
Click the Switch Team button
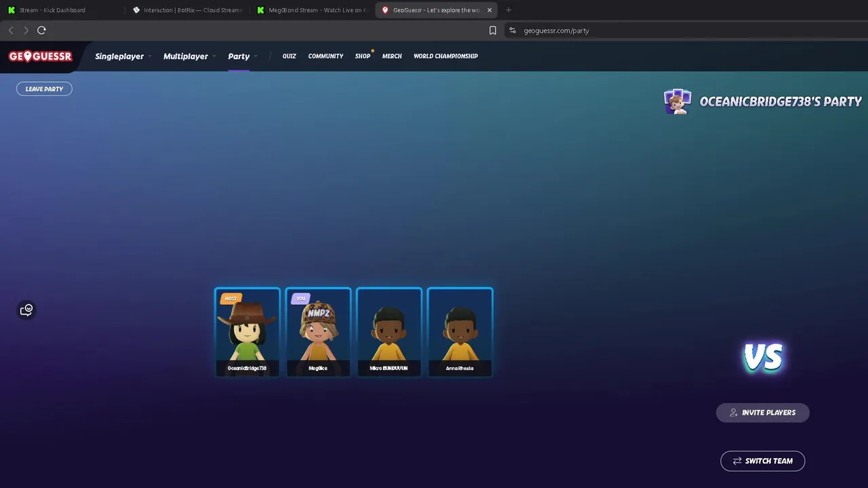pos(762,461)
